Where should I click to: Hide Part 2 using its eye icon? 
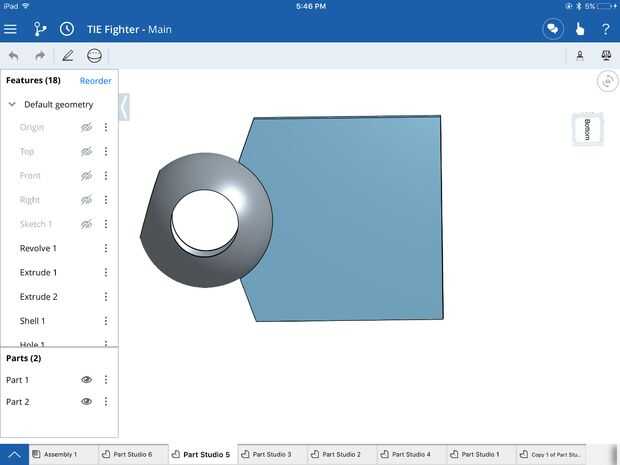point(87,401)
